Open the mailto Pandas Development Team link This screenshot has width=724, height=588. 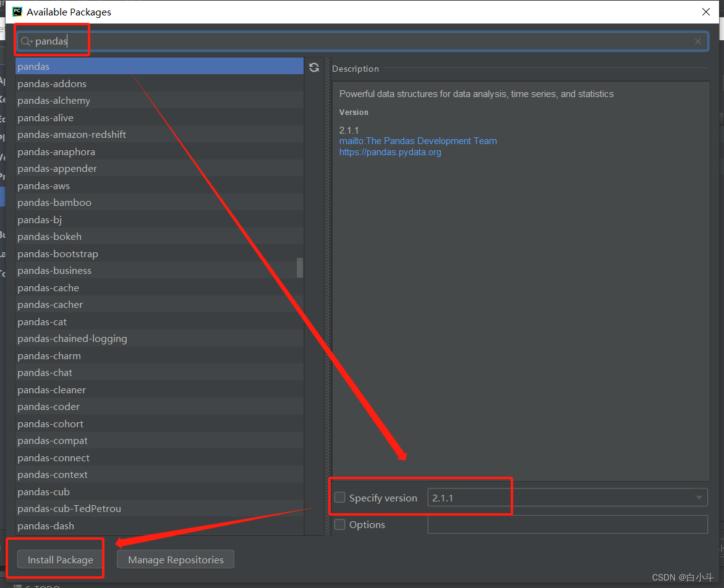pyautogui.click(x=418, y=141)
